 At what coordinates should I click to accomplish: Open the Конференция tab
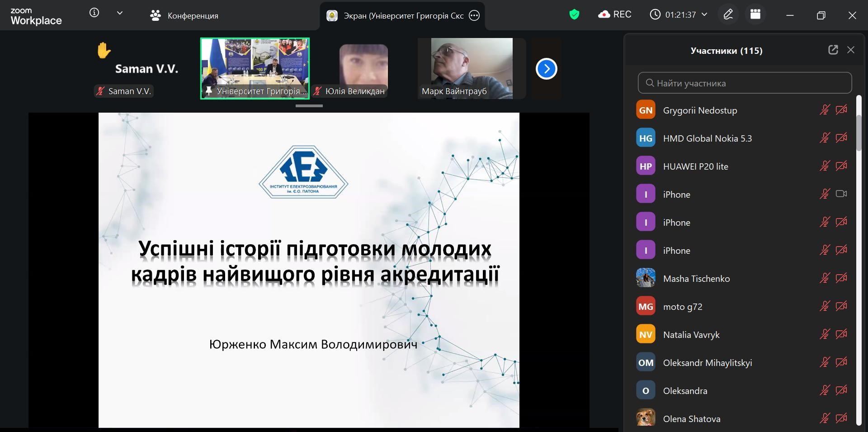[x=184, y=16]
